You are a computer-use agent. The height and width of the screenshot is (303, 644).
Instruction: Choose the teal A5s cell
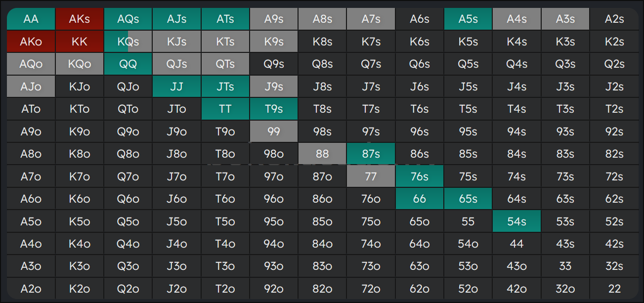coord(468,19)
